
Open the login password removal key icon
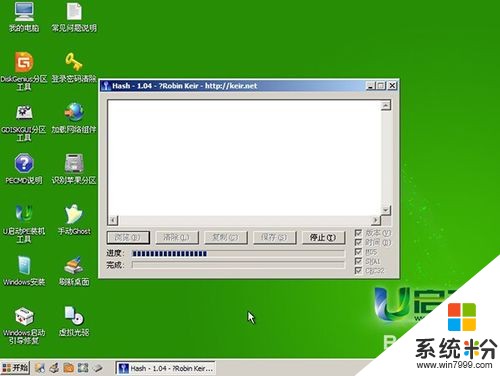click(74, 62)
